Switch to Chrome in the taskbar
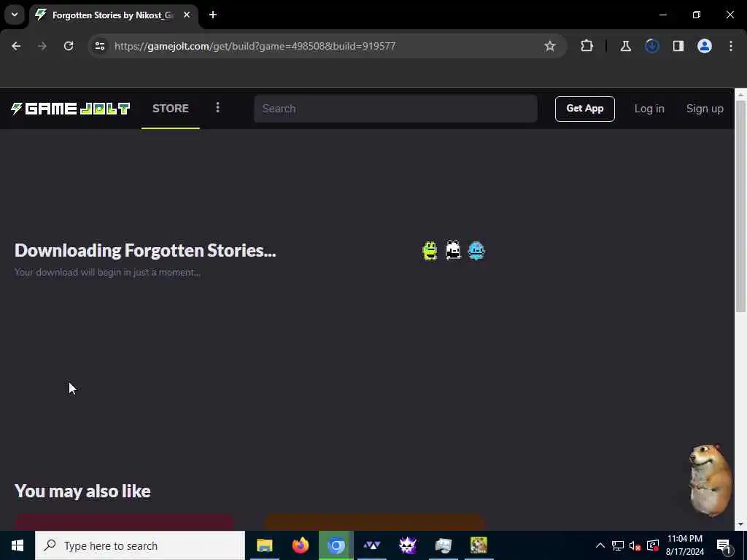The height and width of the screenshot is (560, 747). click(336, 545)
